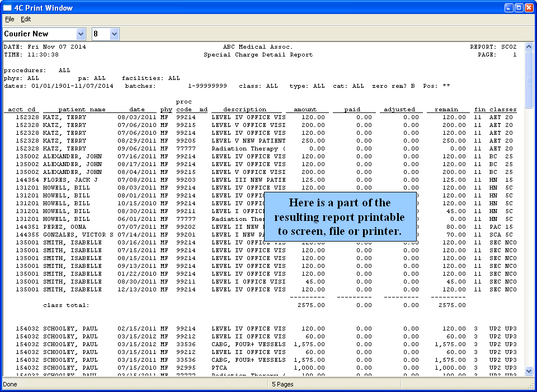Click the date '10/15/2010'
The height and width of the screenshot is (392, 537).
(137, 204)
